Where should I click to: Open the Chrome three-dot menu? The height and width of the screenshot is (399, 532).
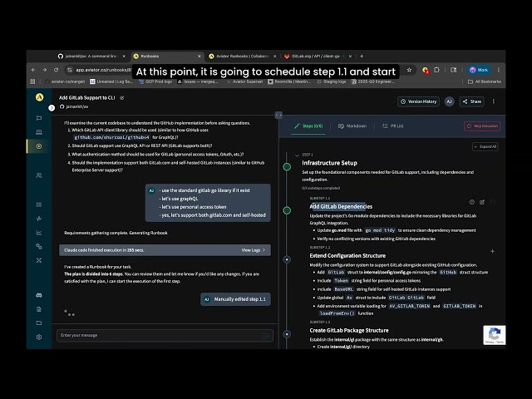tap(499, 70)
